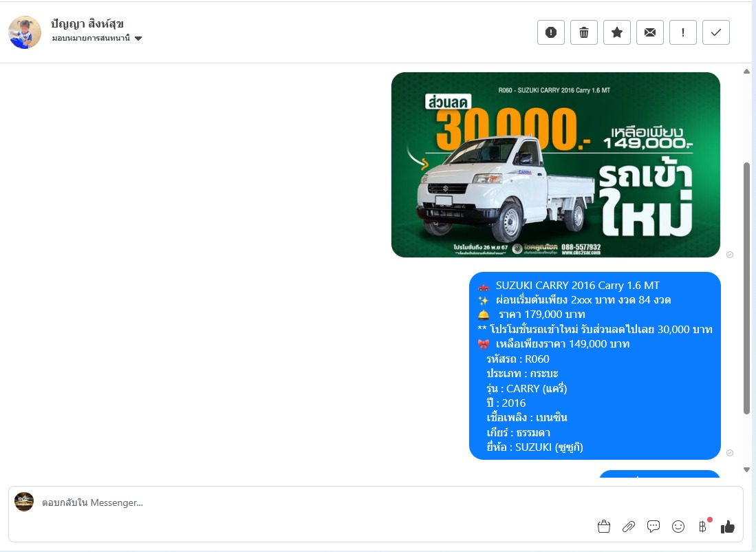Screen dimensions: 756x552
Task: Click the page avatar beside reply box
Action: 24,502
